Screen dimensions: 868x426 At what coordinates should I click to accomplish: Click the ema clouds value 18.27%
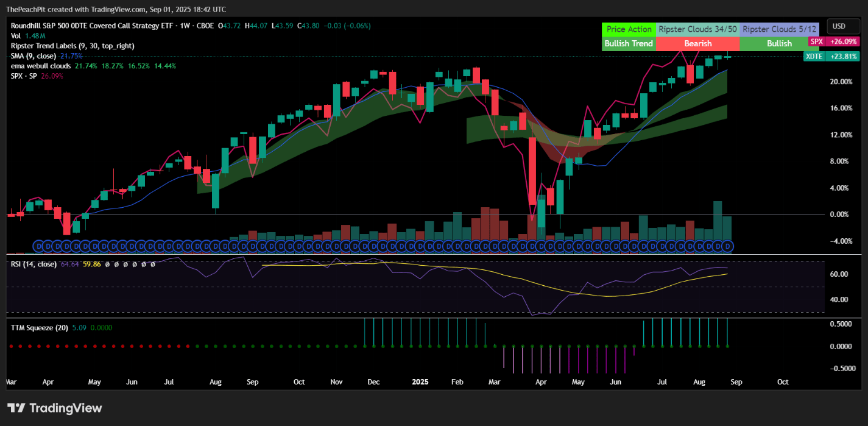tap(112, 65)
